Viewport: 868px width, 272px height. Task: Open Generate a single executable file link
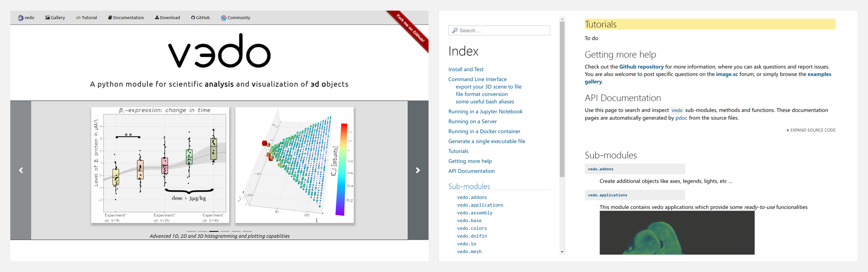(487, 141)
